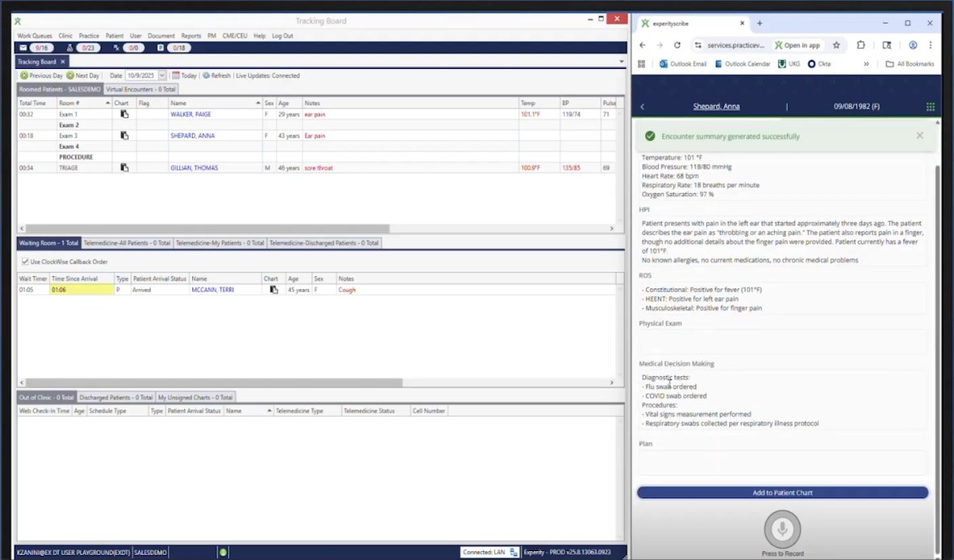Screen dimensions: 954x560
Task: Expand the Date dropdown arrow
Action: coord(162,75)
